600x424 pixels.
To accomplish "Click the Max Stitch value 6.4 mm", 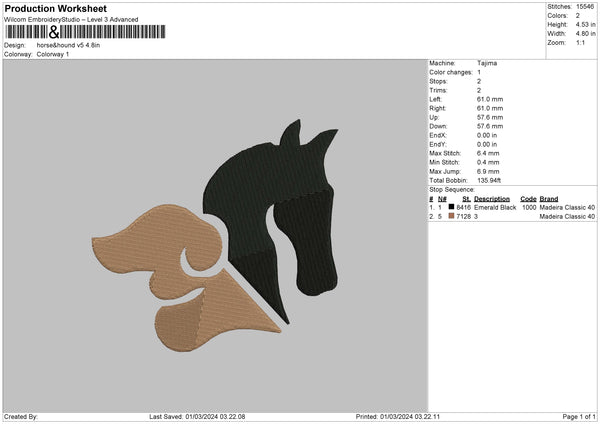I will pyautogui.click(x=488, y=153).
